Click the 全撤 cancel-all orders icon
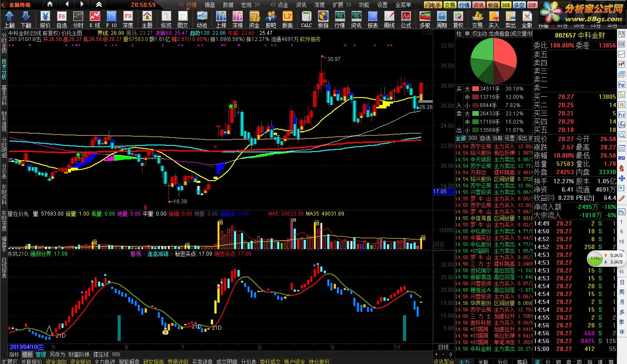 (x=527, y=17)
